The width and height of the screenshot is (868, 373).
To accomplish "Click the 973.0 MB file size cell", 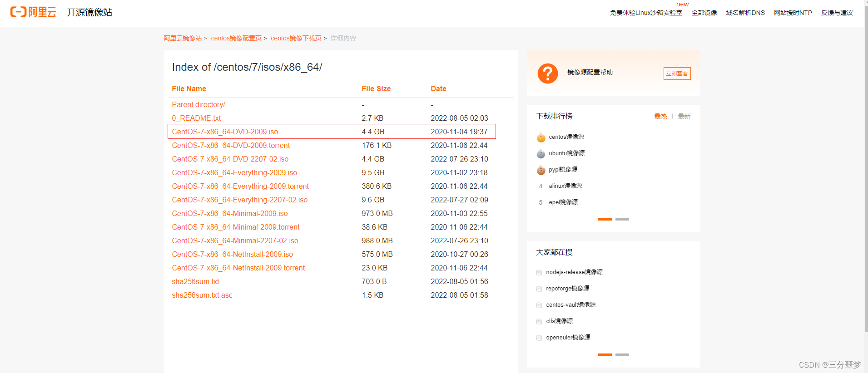I will 377,213.
